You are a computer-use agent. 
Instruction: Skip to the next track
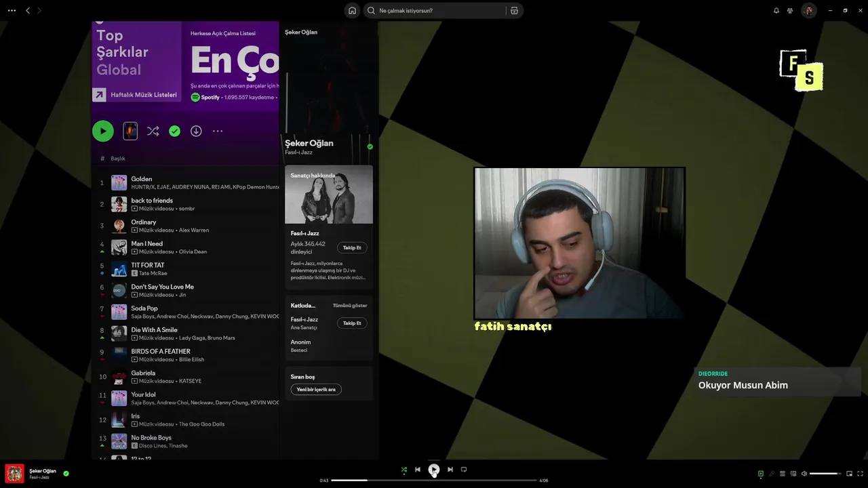pos(450,470)
